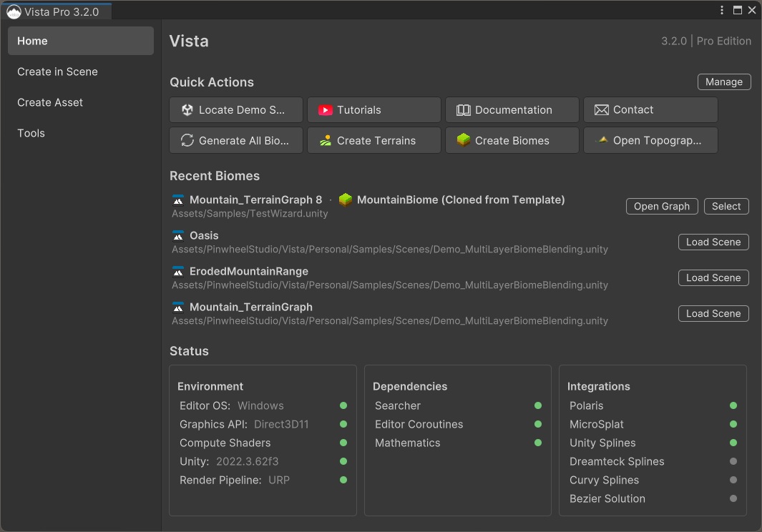Select the Vista Pro 3.2.0 window tab

click(57, 11)
